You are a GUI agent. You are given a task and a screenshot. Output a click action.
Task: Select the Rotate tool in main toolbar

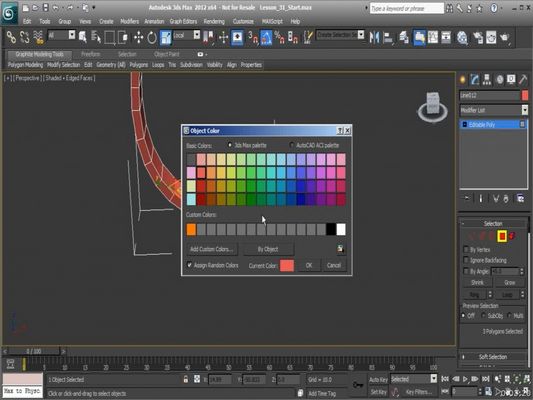coord(152,37)
